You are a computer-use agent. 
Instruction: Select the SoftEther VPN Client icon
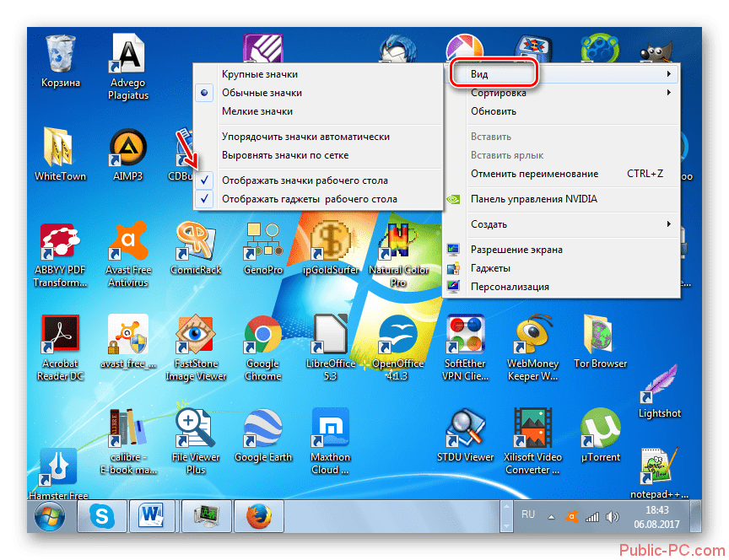(x=466, y=348)
